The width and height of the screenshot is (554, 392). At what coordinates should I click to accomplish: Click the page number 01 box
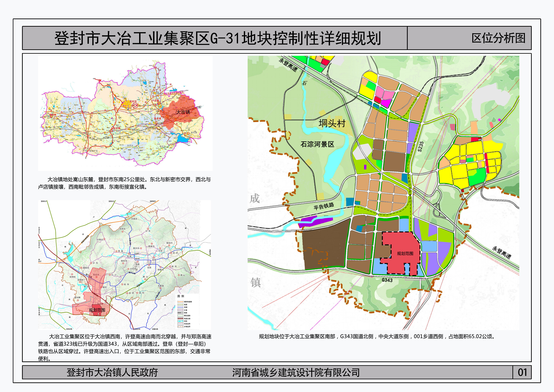[x=522, y=372]
